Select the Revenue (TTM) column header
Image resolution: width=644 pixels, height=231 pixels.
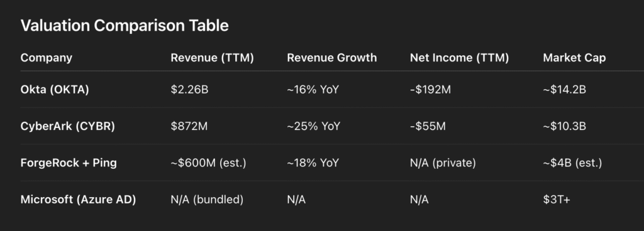[213, 58]
